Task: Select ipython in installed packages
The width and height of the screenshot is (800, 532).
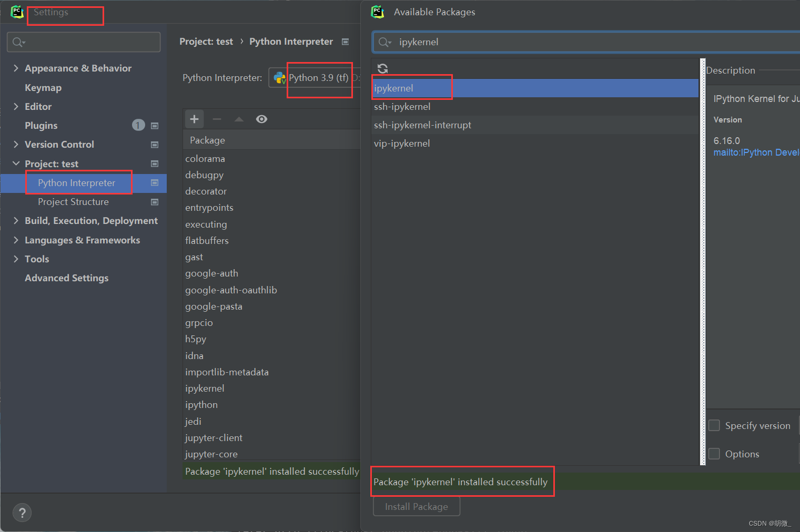Action: click(271, 405)
